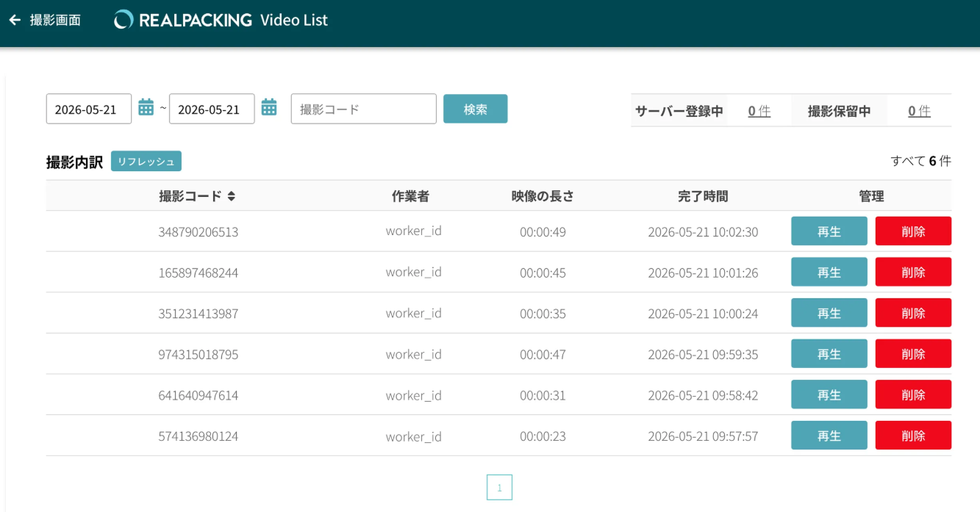Select code 351231413987 cell

click(198, 314)
